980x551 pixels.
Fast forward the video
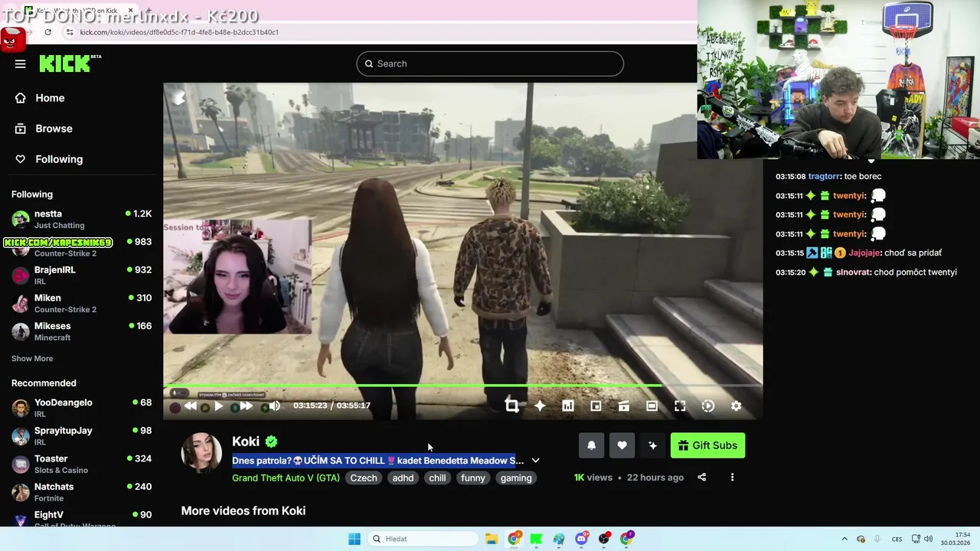click(246, 406)
